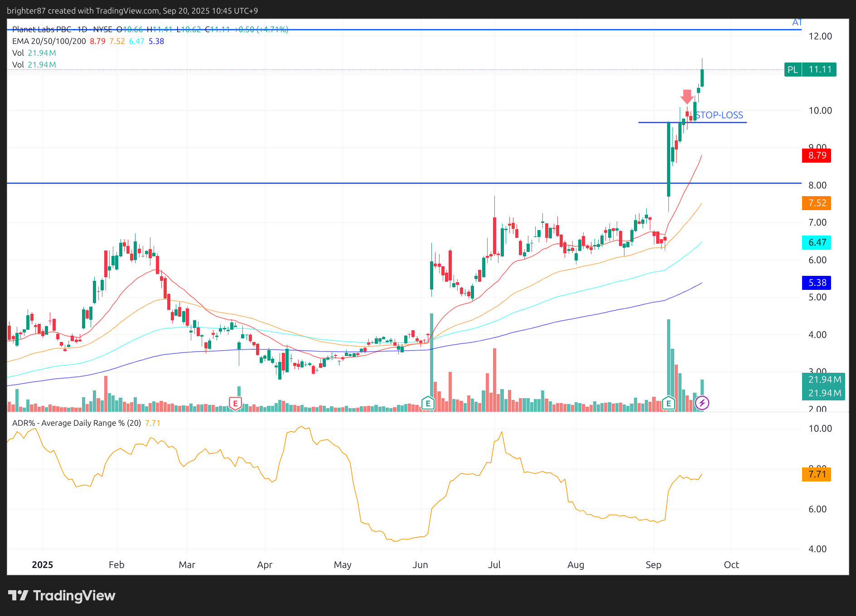The image size is (856, 616).
Task: Open the September earnings E marker
Action: (x=668, y=403)
